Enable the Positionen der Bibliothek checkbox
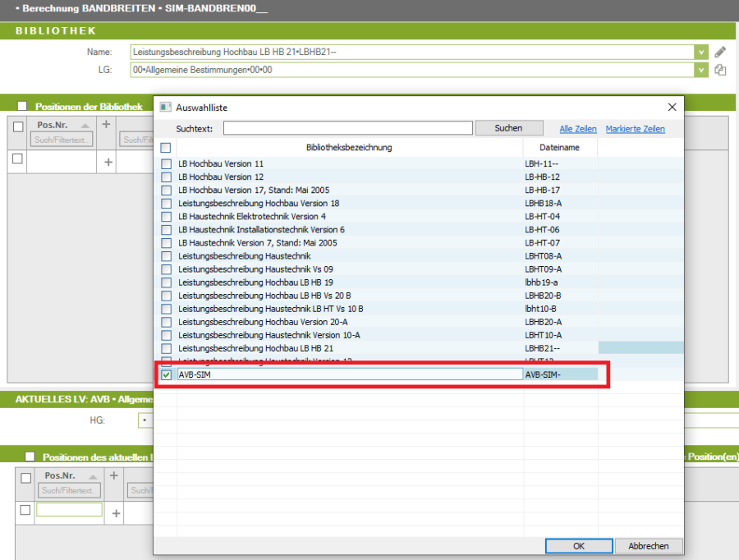739x560 pixels. click(x=22, y=106)
